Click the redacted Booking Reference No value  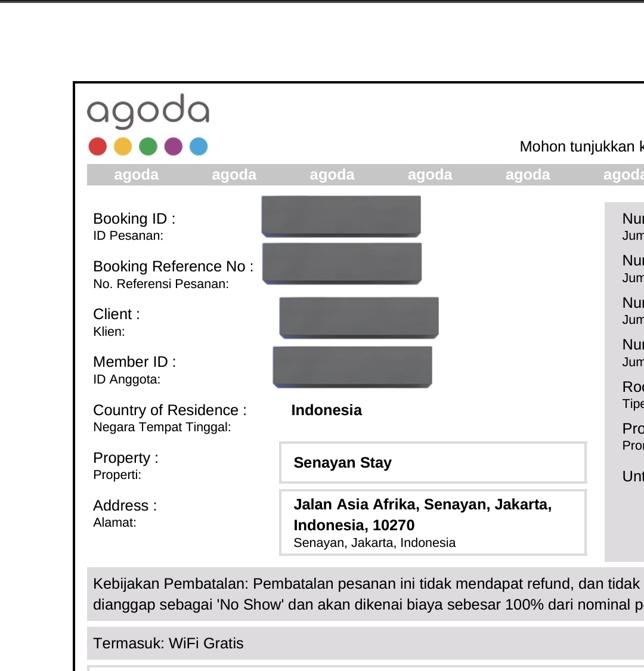(342, 264)
